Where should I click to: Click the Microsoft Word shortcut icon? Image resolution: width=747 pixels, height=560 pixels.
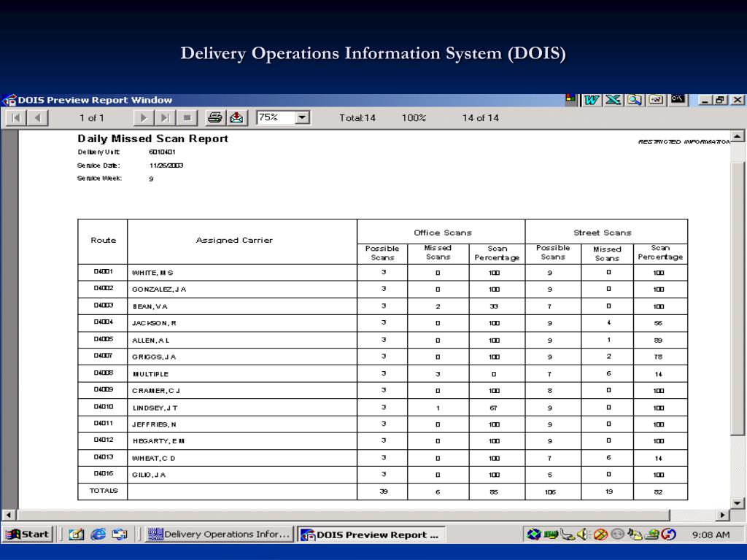(x=592, y=99)
